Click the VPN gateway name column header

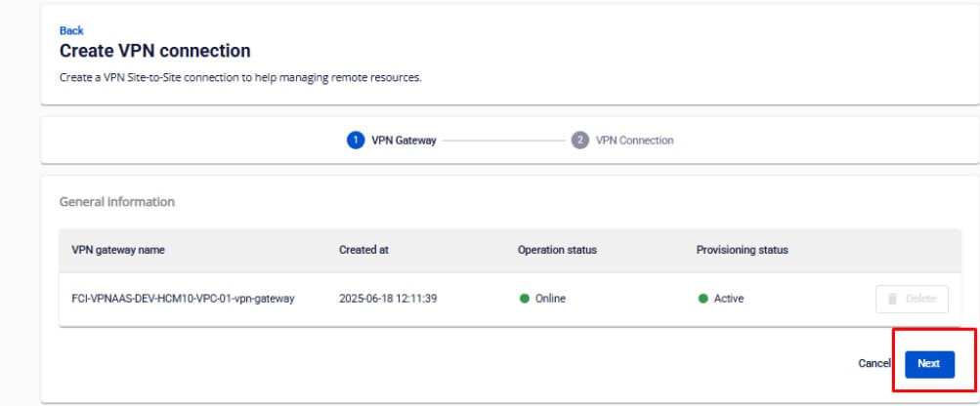coord(118,250)
